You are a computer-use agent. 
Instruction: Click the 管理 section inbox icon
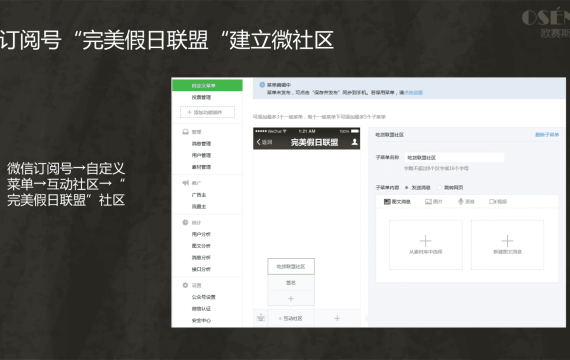click(185, 132)
